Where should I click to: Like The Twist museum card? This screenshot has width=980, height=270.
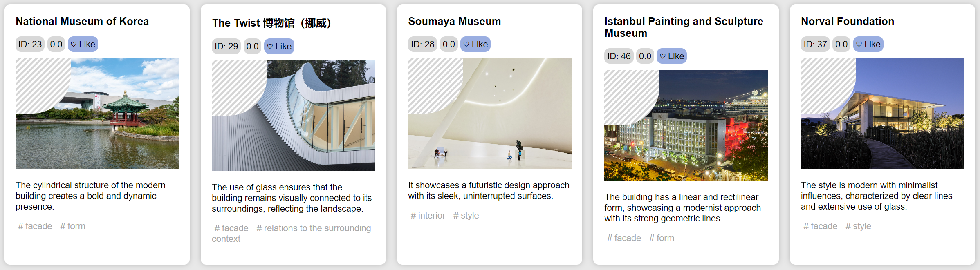click(279, 46)
